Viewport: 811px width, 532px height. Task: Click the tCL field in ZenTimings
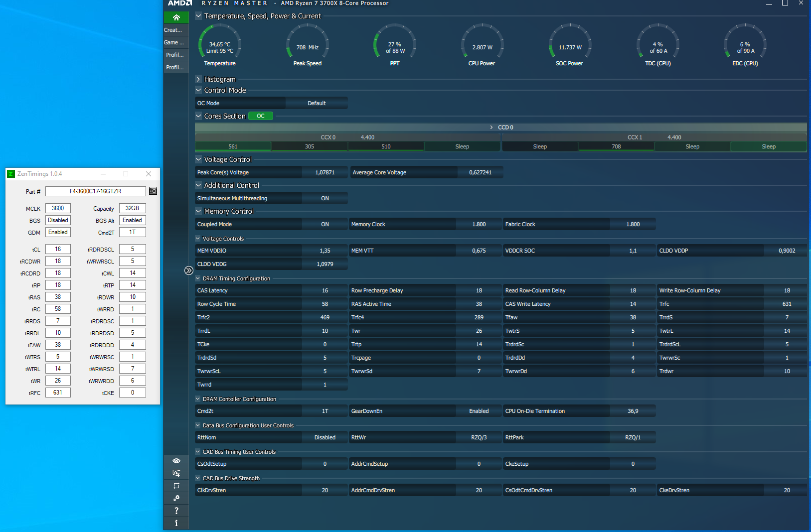click(x=58, y=249)
